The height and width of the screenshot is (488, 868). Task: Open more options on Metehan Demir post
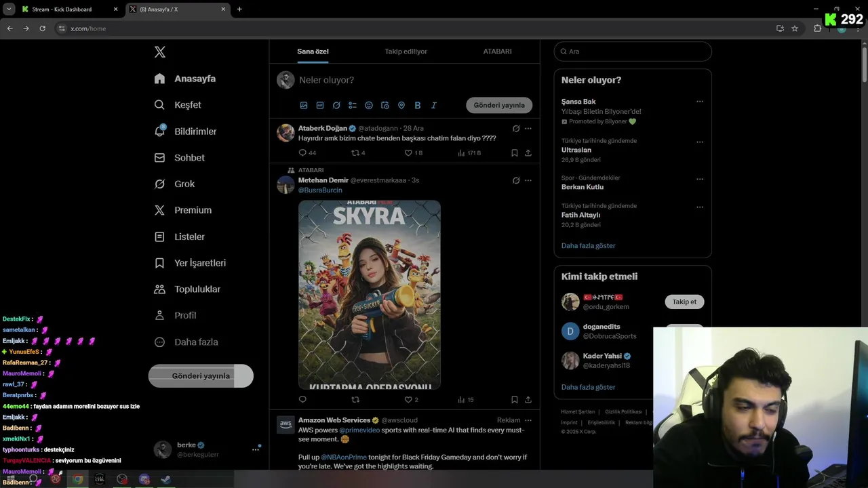528,180
